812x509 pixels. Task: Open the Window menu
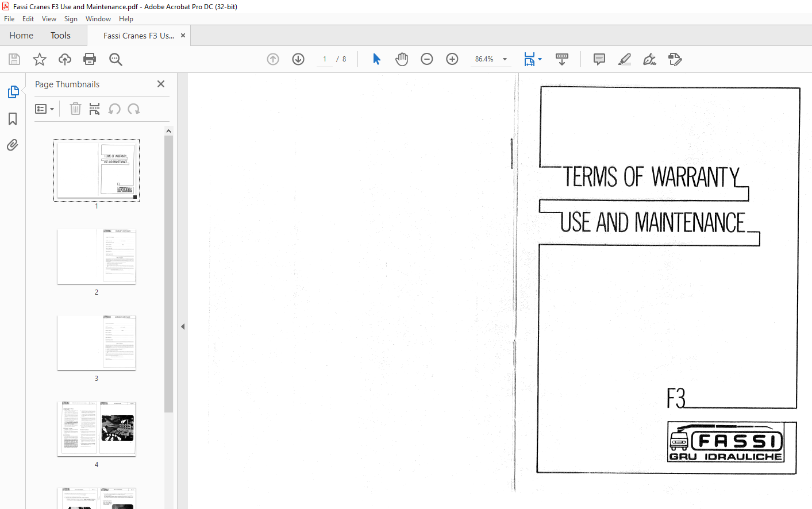point(98,19)
